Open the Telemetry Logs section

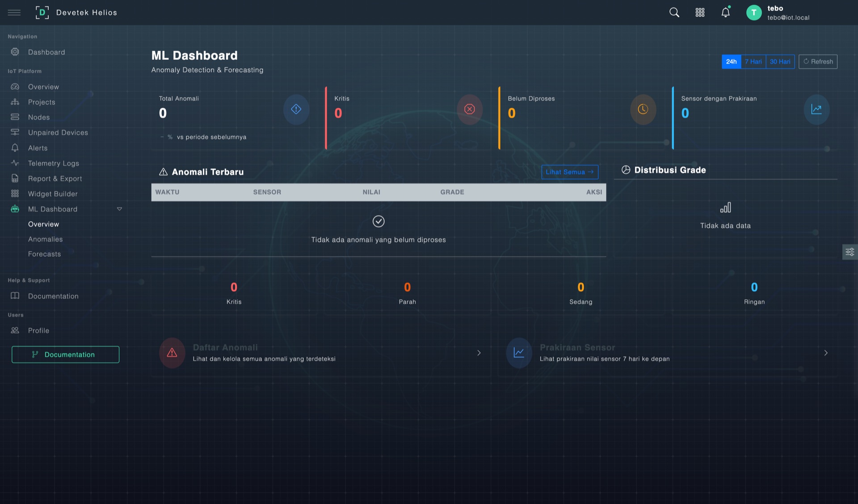click(x=54, y=163)
